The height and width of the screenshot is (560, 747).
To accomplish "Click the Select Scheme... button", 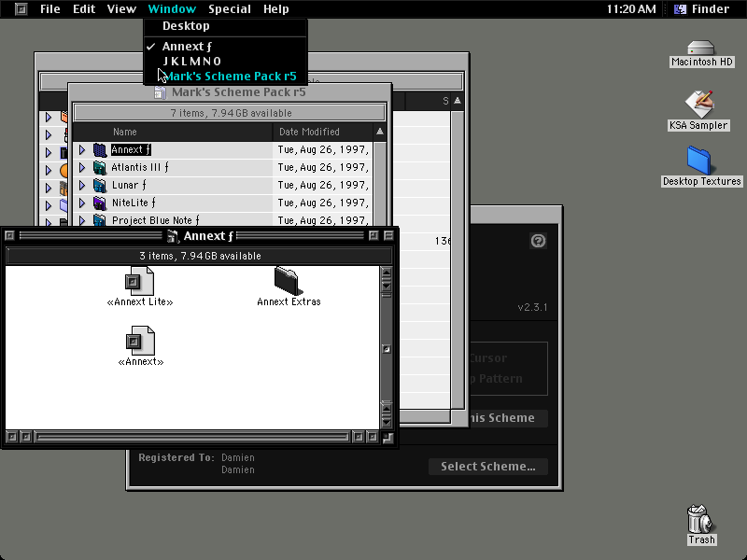I will coord(487,466).
